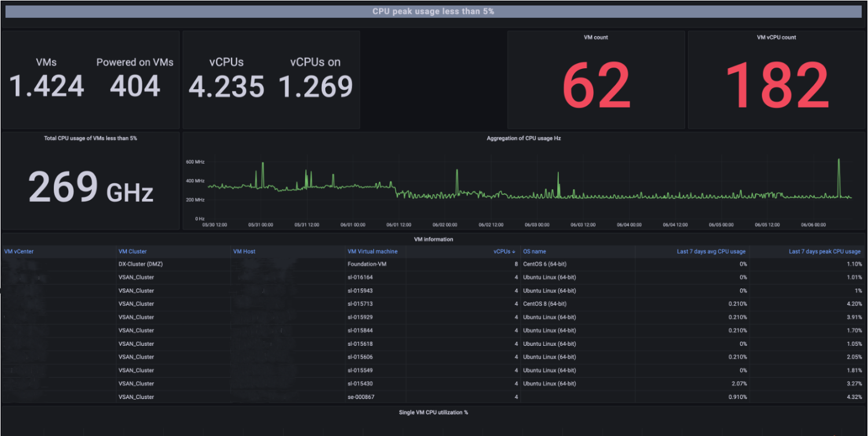Sort table by the OS name column
The width and height of the screenshot is (868, 436).
coord(534,252)
